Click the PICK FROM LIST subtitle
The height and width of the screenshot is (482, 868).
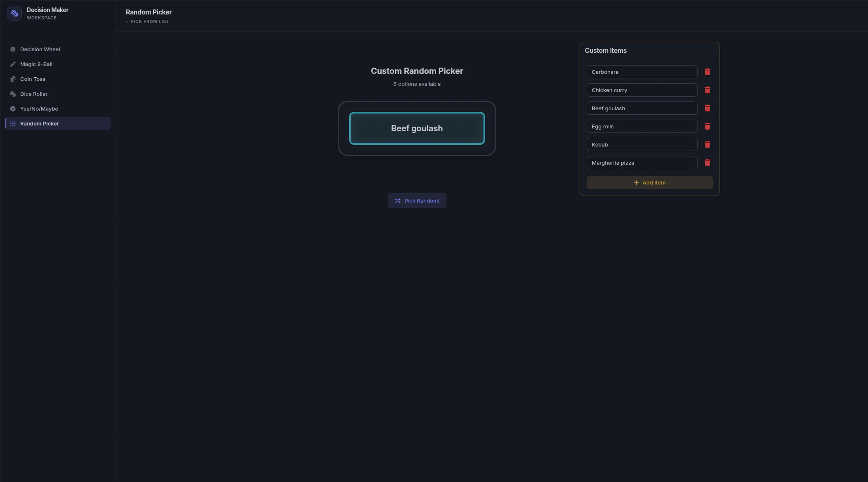150,22
